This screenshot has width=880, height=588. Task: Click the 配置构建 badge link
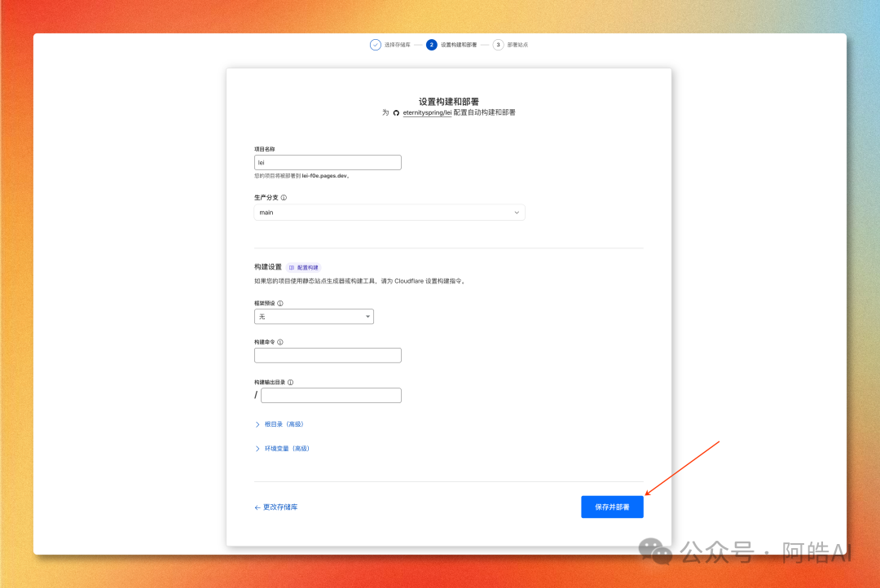click(x=303, y=268)
